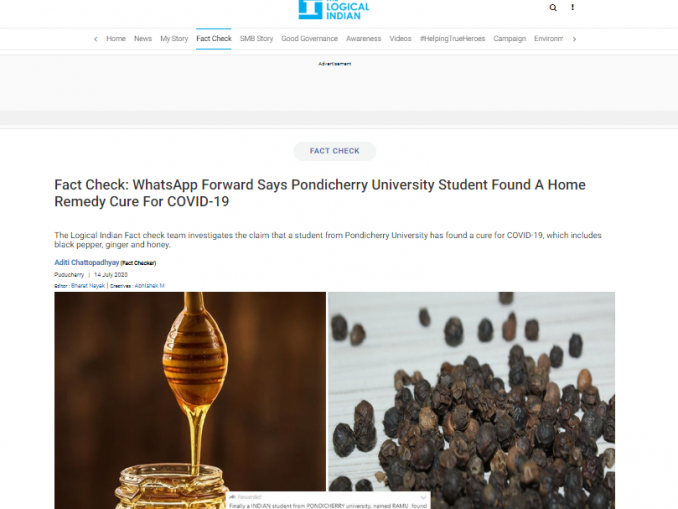Screen dimensions: 678x509
Task: Click the black pepper article image
Action: pyautogui.click(x=471, y=391)
